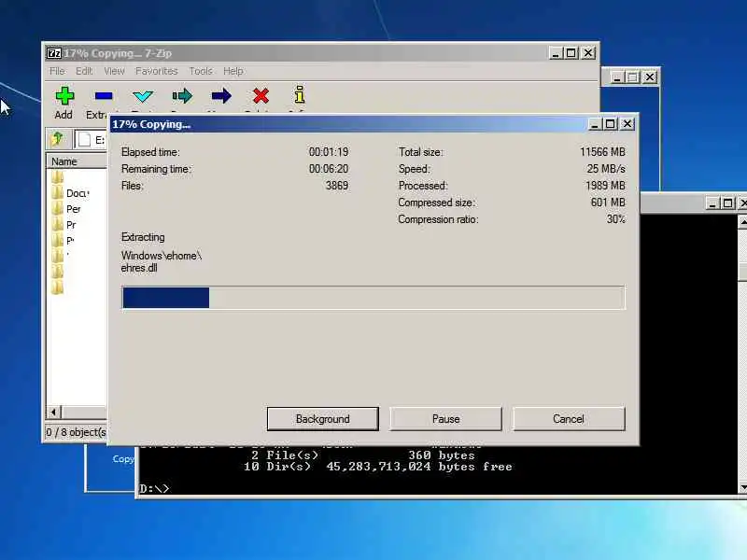Click the Processed value 1989 MB
747x560 pixels.
pos(605,185)
